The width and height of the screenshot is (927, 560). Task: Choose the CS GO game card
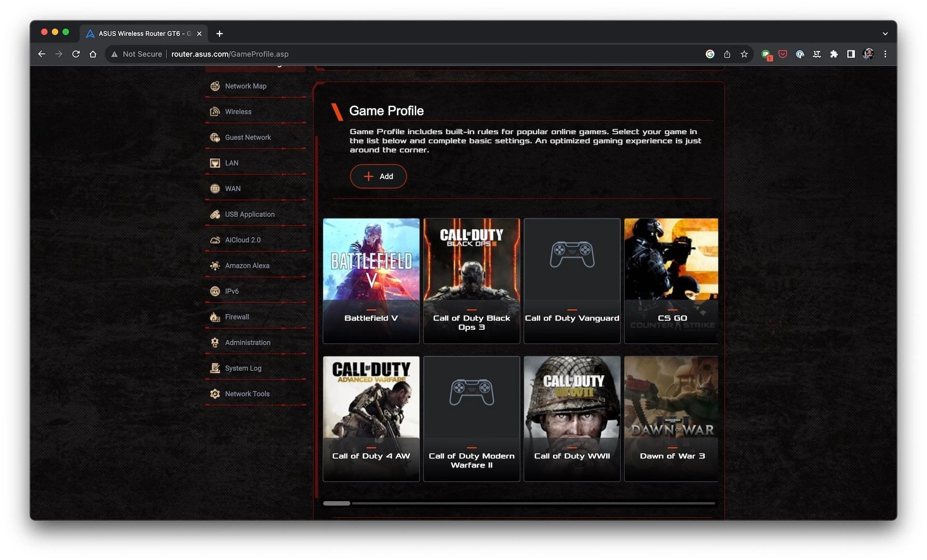(671, 281)
